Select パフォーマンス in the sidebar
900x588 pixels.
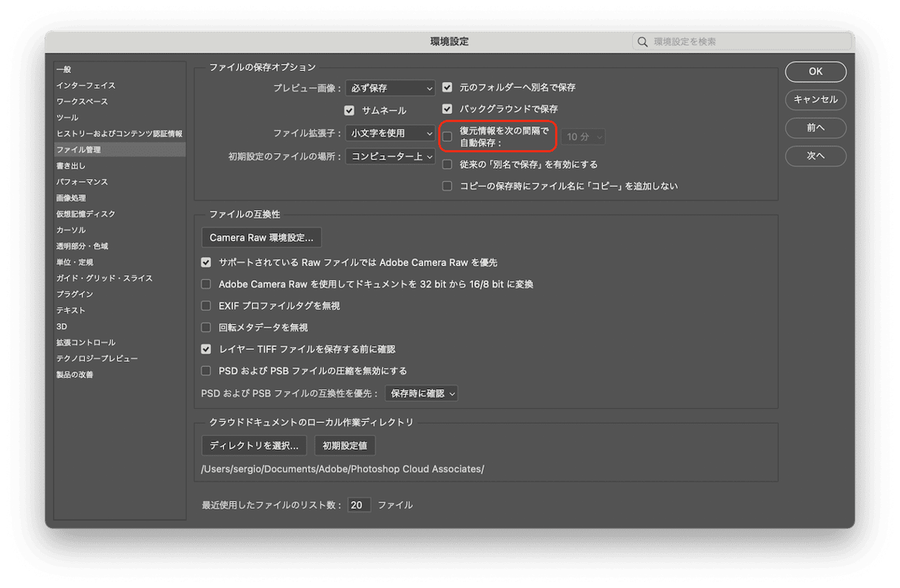point(82,182)
